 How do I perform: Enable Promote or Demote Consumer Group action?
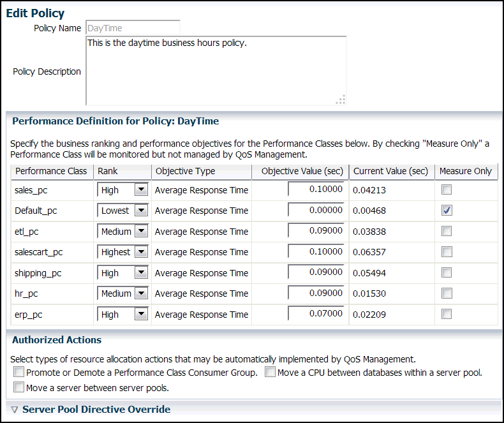point(19,372)
